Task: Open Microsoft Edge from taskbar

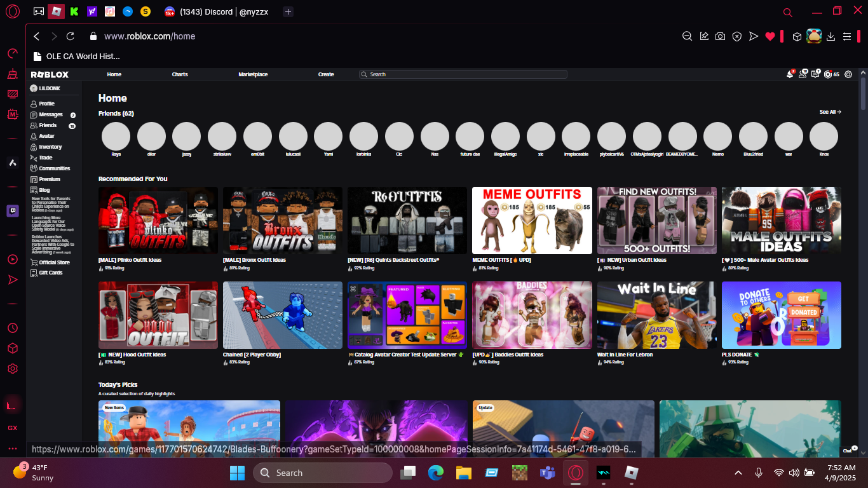Action: pyautogui.click(x=435, y=473)
